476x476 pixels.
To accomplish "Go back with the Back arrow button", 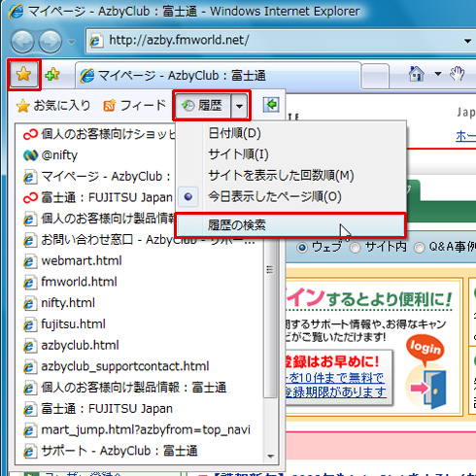I will [22, 42].
